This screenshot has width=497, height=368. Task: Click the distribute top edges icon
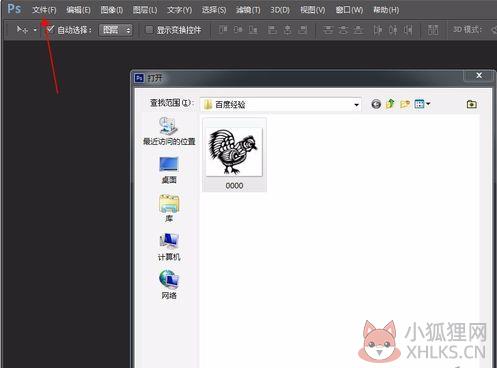[x=328, y=30]
